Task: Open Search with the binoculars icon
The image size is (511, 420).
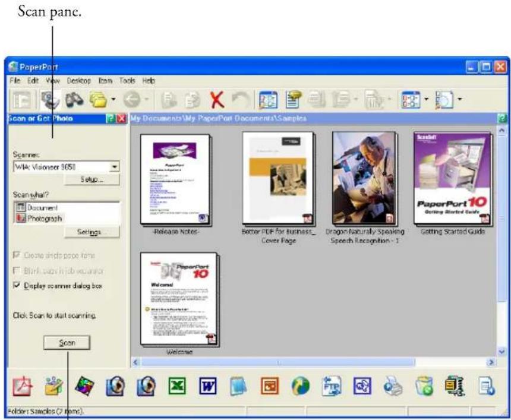Action: [x=75, y=99]
